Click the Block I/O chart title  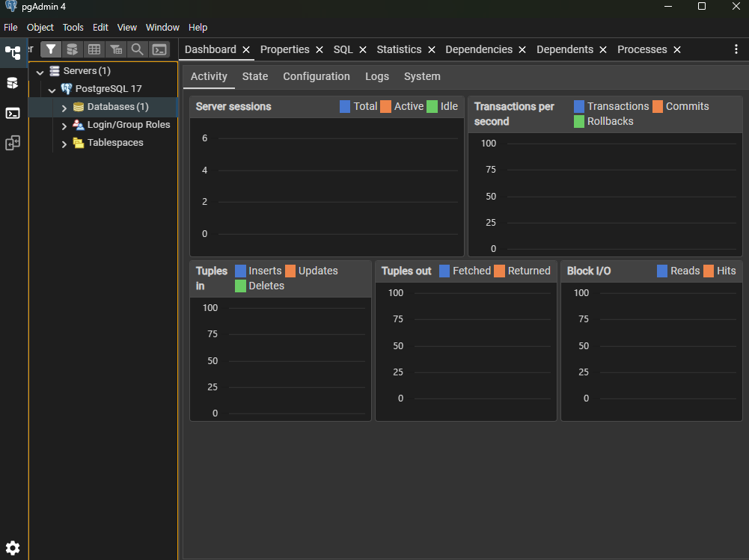tap(588, 271)
